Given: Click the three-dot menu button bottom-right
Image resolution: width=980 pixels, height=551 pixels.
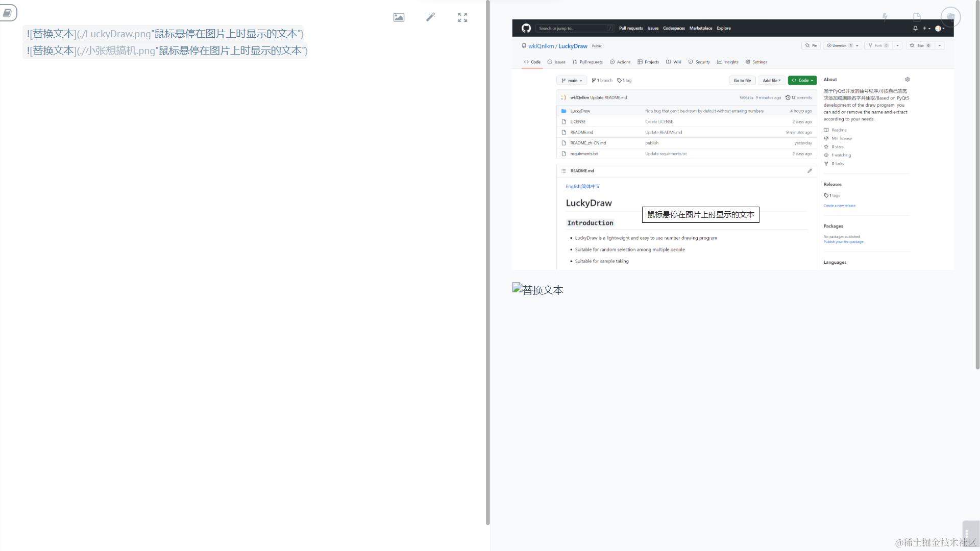Looking at the screenshot, I should (967, 534).
